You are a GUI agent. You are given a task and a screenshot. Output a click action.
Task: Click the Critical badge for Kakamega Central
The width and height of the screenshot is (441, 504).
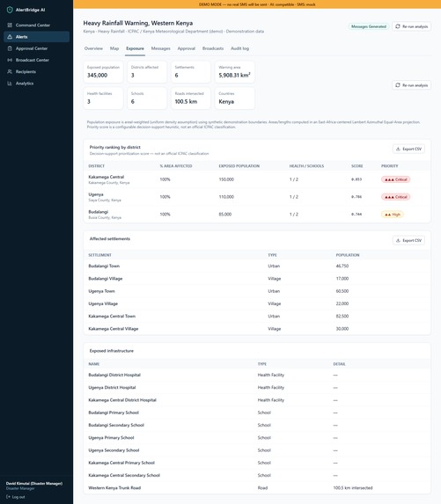(x=395, y=179)
